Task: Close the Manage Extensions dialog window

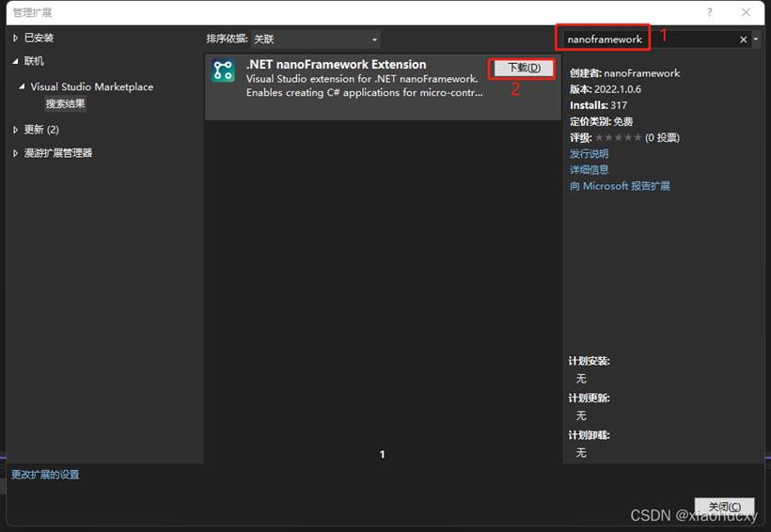Action: [746, 12]
